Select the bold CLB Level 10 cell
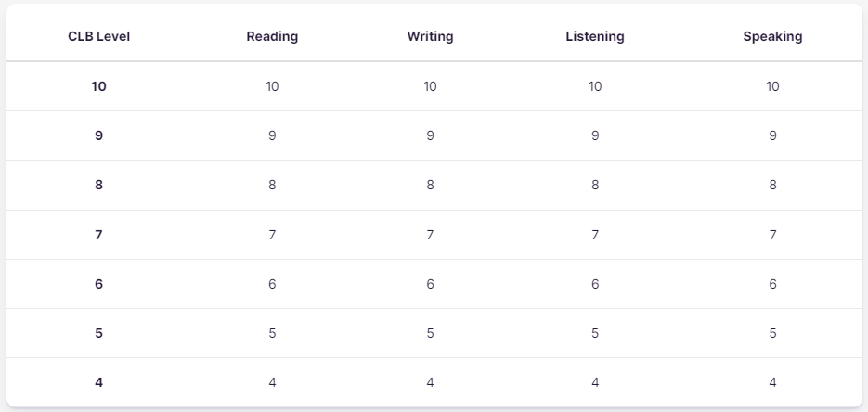Image resolution: width=868 pixels, height=412 pixels. pos(98,86)
